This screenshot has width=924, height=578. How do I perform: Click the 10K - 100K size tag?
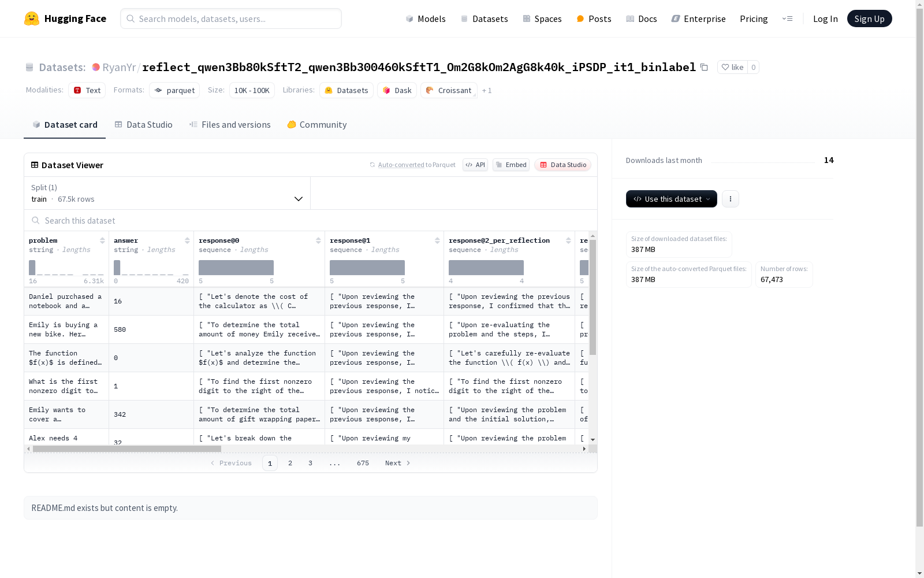(252, 90)
